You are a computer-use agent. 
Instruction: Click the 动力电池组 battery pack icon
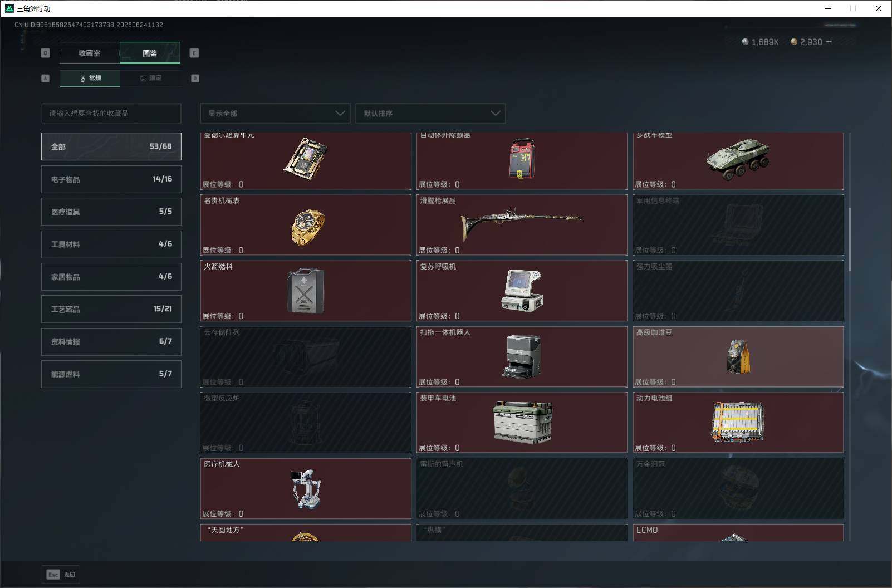pyautogui.click(x=738, y=422)
